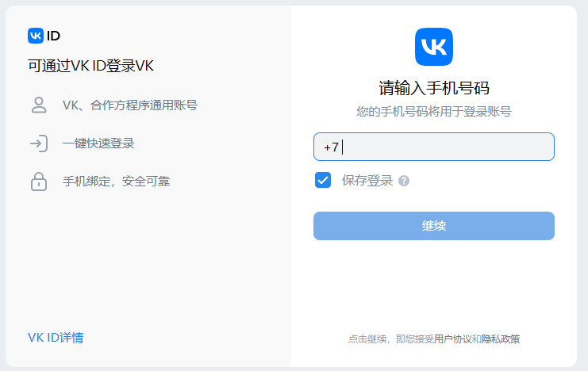Click the 一键快速登录 feature text
This screenshot has width=588, height=371.
click(x=98, y=143)
